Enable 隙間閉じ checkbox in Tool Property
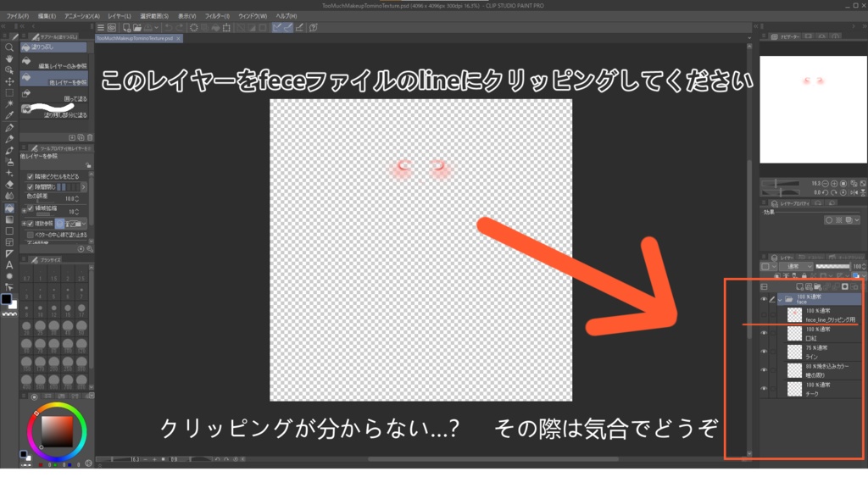Screen dimensions: 868x488 31,186
